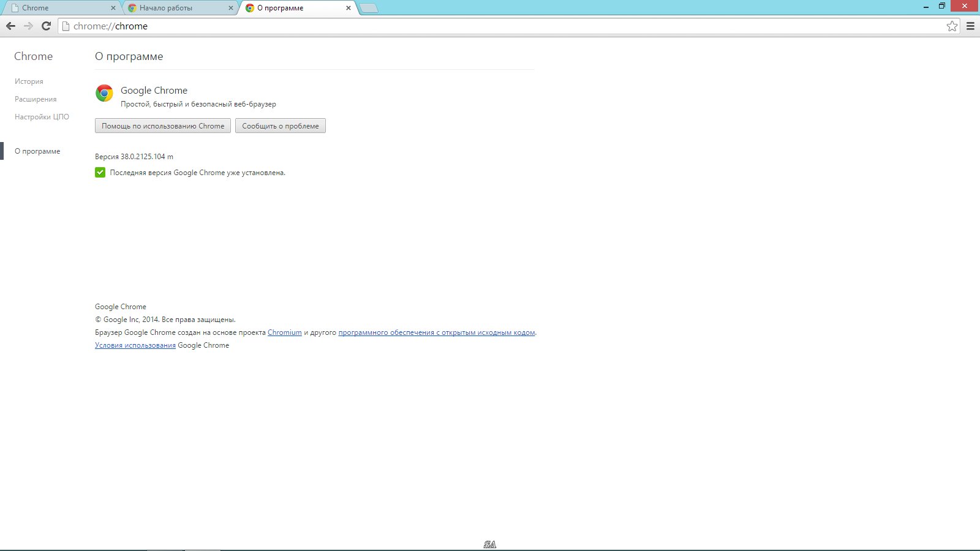Click the 'О программе' page heading
Viewport: 980px width, 551px height.
(x=129, y=56)
